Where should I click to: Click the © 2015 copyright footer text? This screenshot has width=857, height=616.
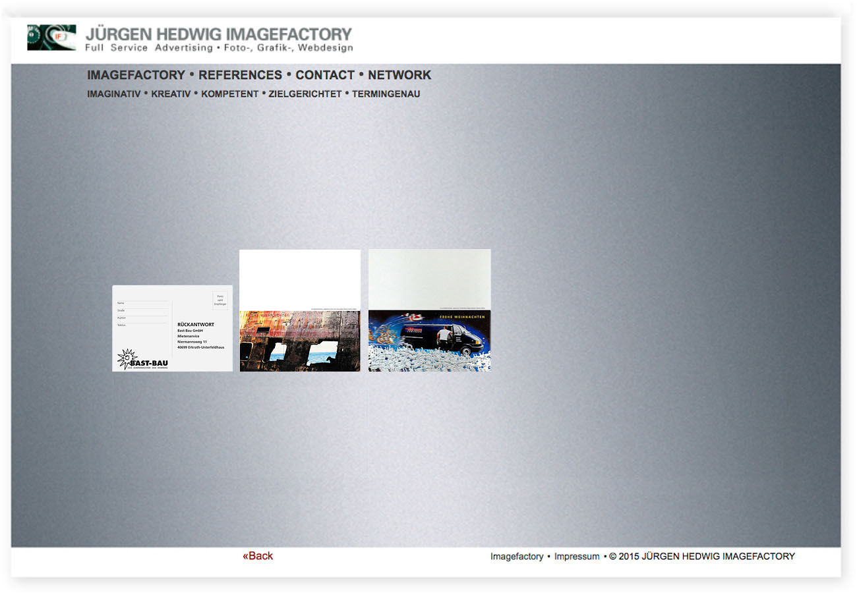702,557
